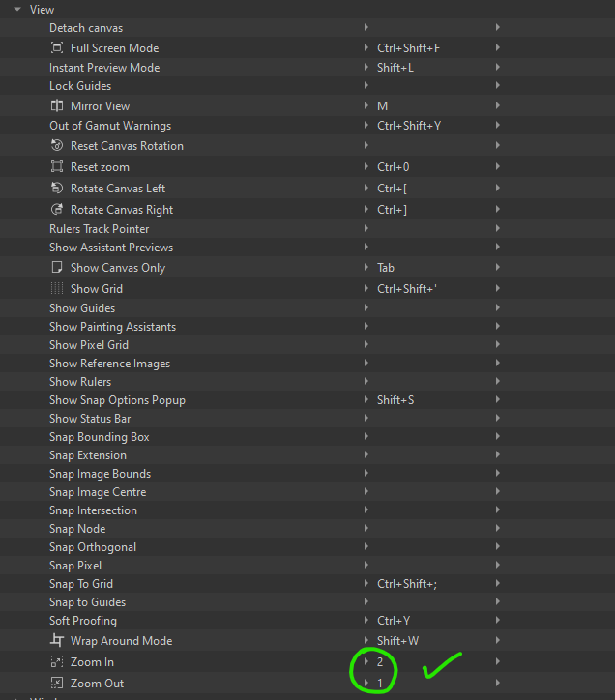This screenshot has width=615, height=700.
Task: Select the Snap Bounding Box action
Action: click(x=100, y=437)
